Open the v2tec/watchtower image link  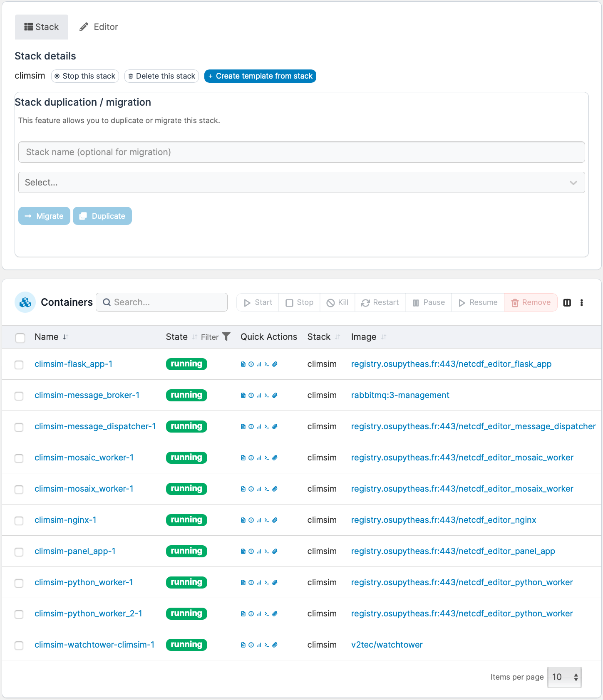pos(387,645)
